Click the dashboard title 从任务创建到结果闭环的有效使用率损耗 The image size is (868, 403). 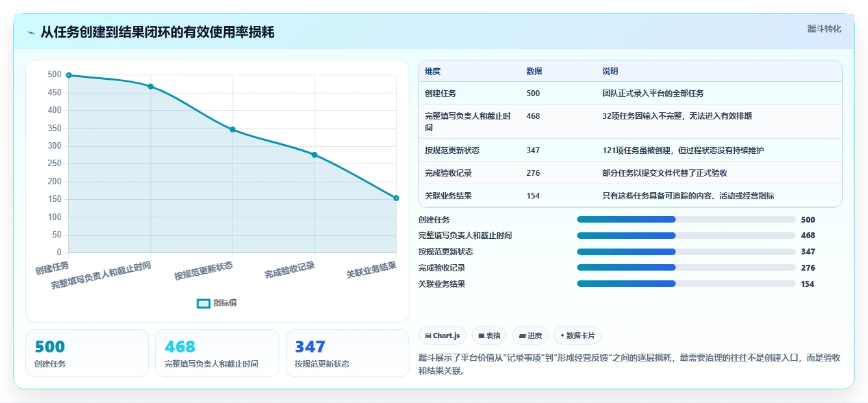point(157,32)
